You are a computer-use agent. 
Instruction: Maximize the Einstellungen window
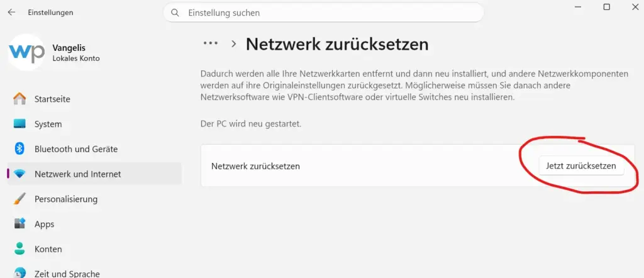click(x=607, y=6)
